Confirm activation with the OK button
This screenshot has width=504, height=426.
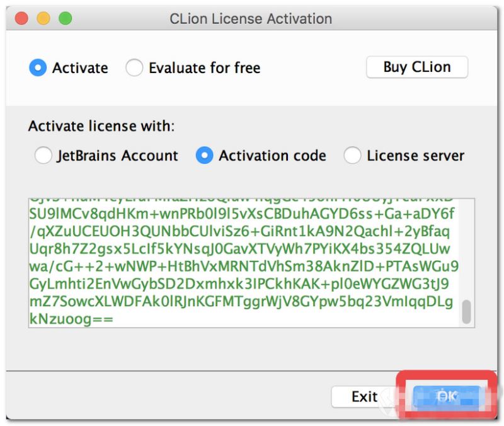point(447,397)
